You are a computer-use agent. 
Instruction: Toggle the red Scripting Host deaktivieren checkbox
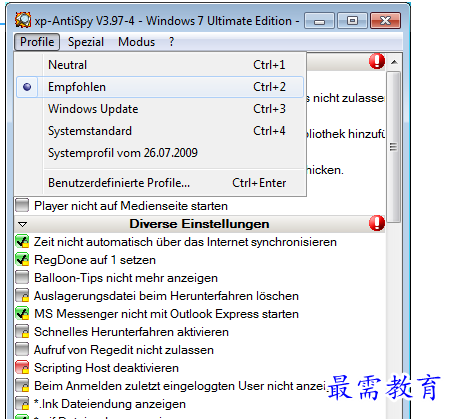[x=22, y=367]
